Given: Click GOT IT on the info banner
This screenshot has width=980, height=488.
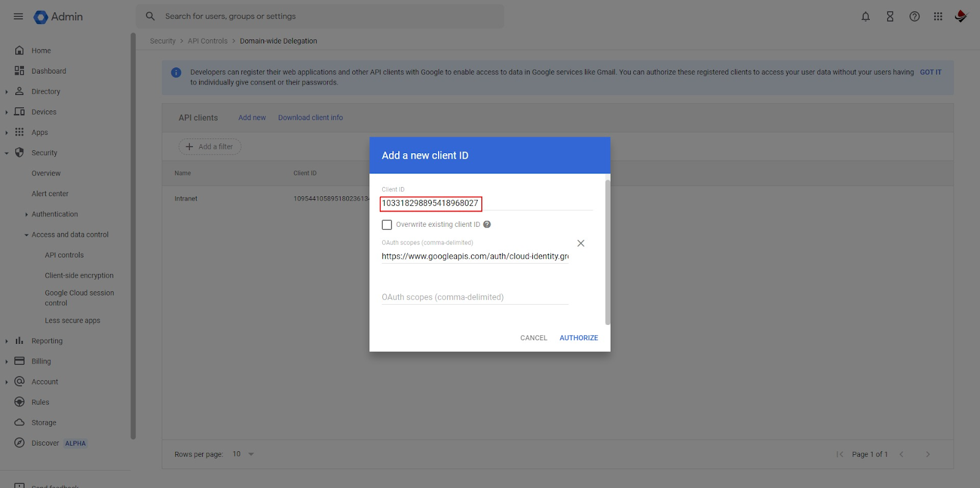Looking at the screenshot, I should [930, 72].
